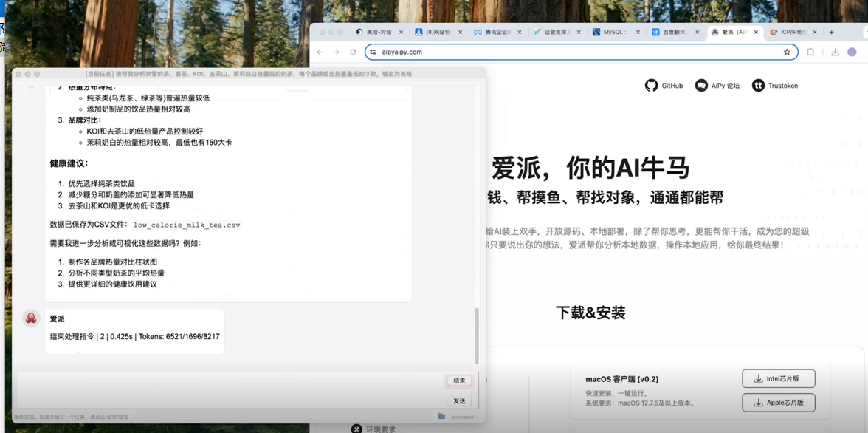
Task: Download the Intel芯片版 macOS client
Action: [778, 379]
